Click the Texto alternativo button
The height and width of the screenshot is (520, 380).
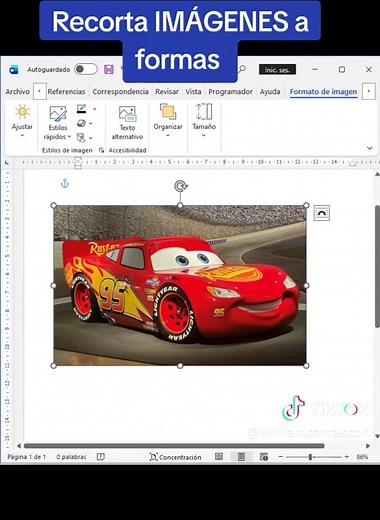tap(127, 123)
